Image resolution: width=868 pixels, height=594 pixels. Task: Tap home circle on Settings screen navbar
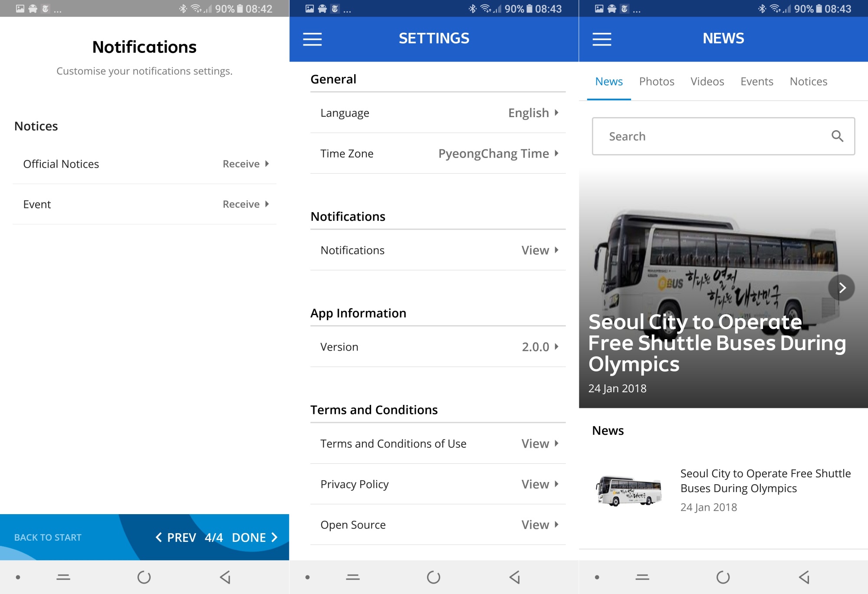(433, 577)
